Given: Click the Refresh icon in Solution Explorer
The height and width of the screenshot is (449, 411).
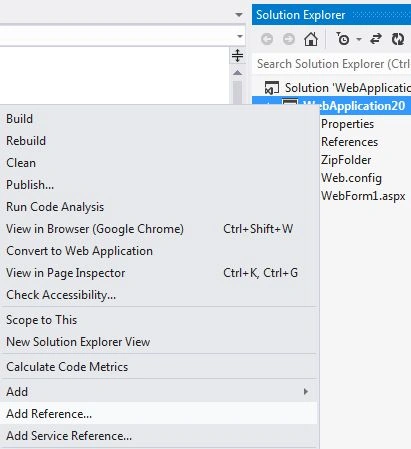Looking at the screenshot, I should click(398, 39).
